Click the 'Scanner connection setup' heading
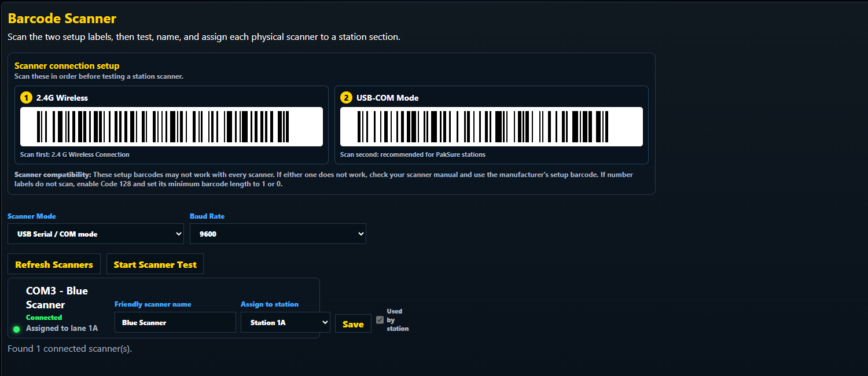868x376 pixels. point(67,66)
